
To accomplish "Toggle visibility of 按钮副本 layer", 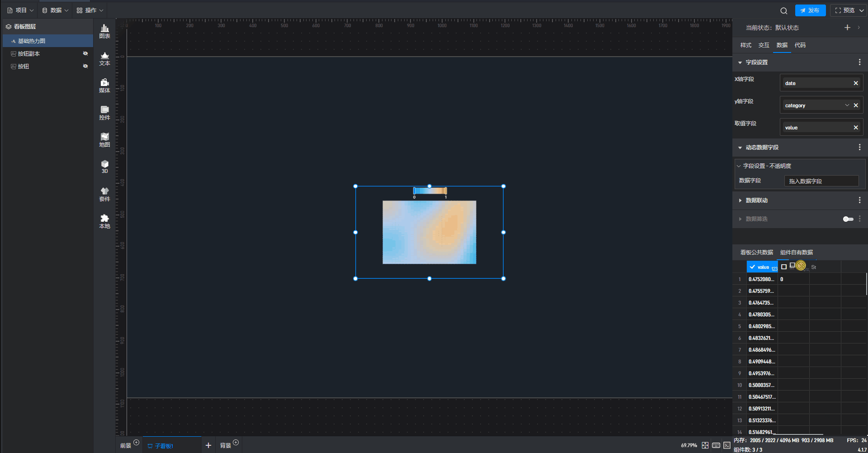I will pos(85,53).
